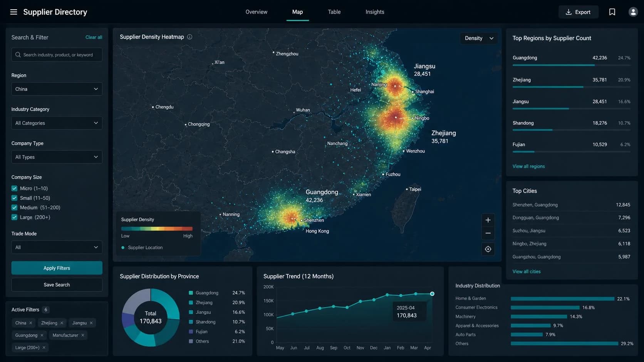Viewport: 644px width, 362px height.
Task: Click the Shanghai map marker
Action: (x=413, y=92)
